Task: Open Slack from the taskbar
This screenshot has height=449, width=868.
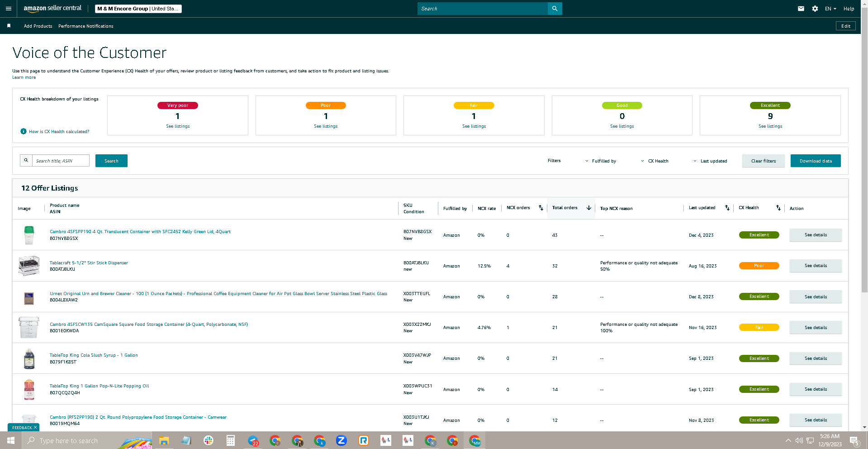Action: pos(209,440)
